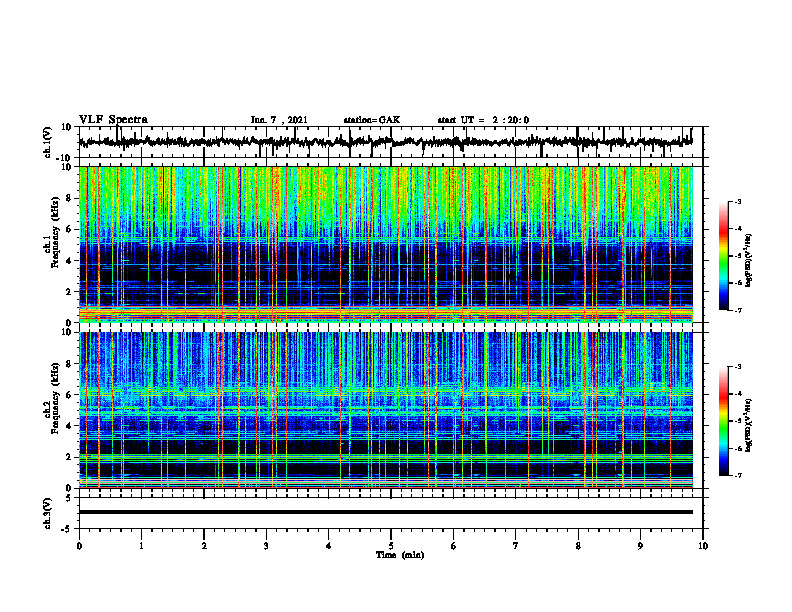Select the "Jan. 7, 2021" date text
This screenshot has height=612, width=792.
pyautogui.click(x=279, y=120)
